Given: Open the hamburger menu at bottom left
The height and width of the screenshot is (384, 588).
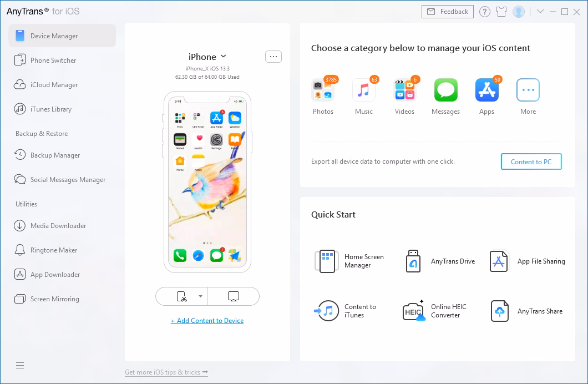Looking at the screenshot, I should [x=20, y=365].
